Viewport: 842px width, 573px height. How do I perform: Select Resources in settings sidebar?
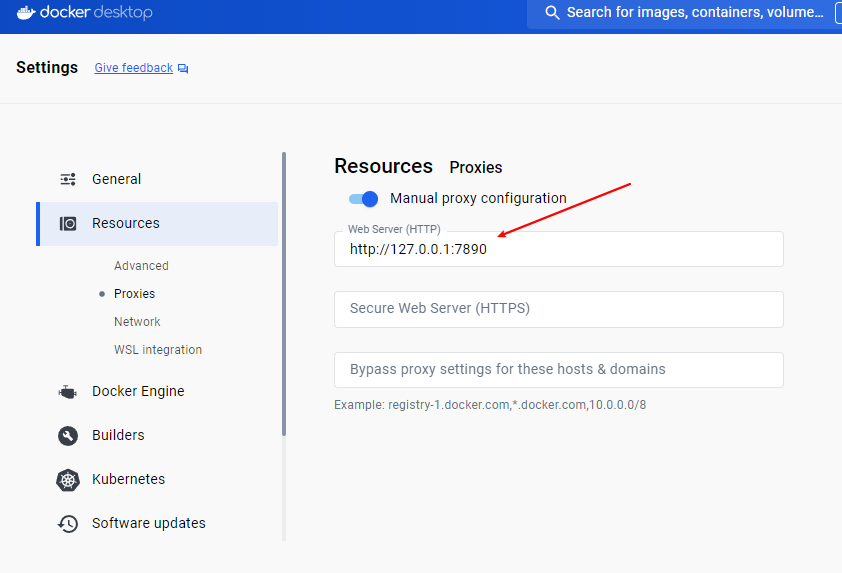[x=157, y=223]
